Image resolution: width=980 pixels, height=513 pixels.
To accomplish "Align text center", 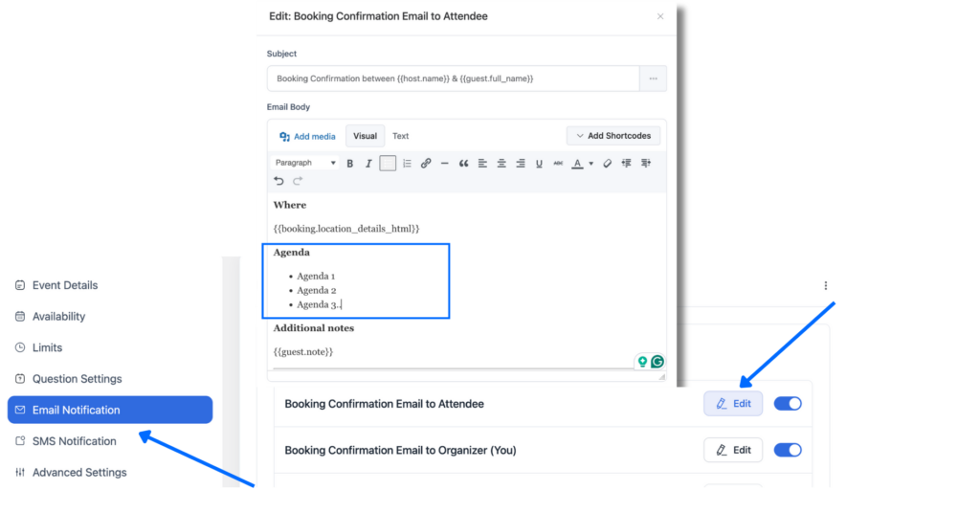I will 501,163.
